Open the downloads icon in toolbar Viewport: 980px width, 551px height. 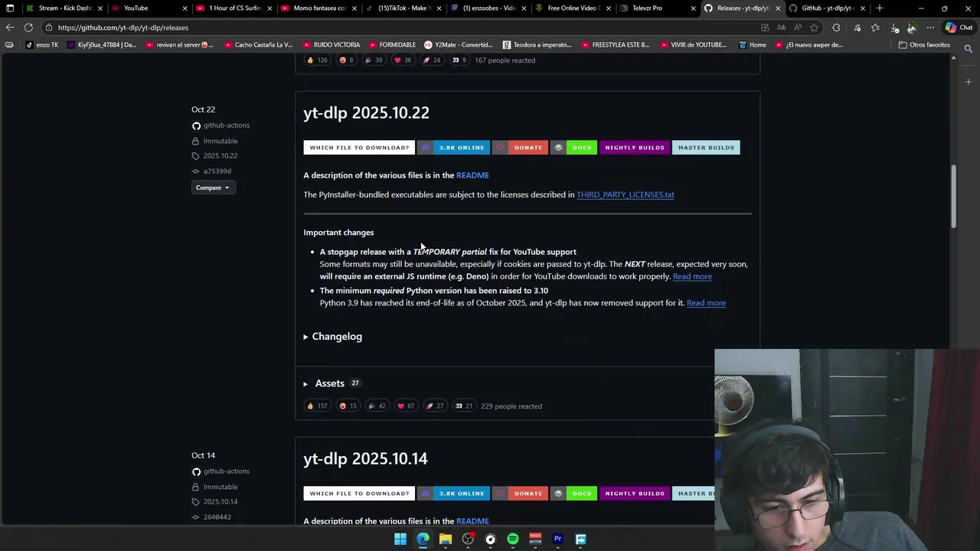(894, 28)
